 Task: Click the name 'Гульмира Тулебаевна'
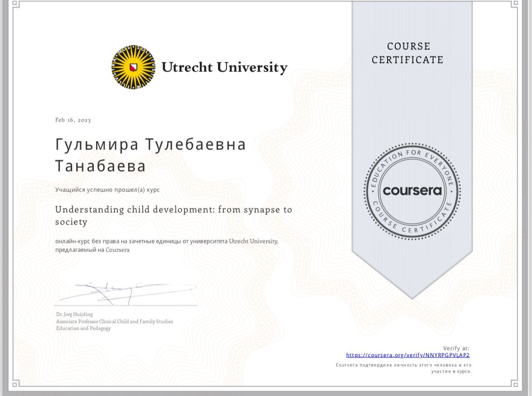(x=151, y=144)
